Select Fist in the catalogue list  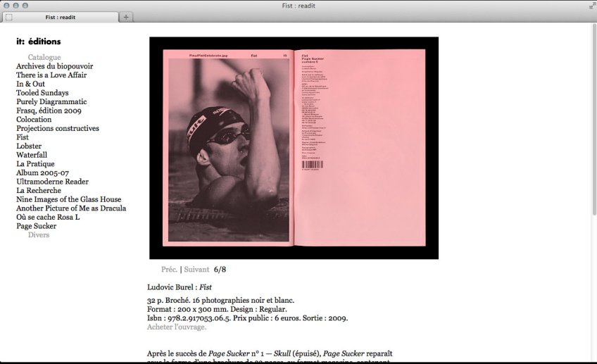(x=23, y=137)
